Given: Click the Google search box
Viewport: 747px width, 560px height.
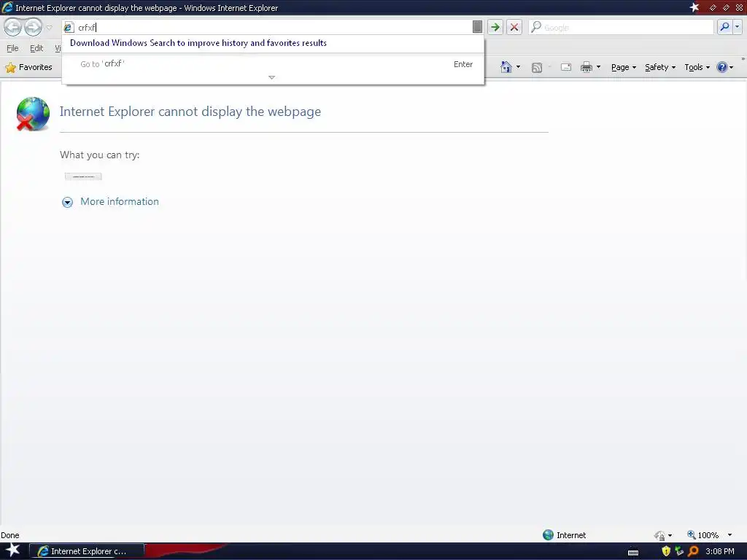Looking at the screenshot, I should click(x=622, y=27).
